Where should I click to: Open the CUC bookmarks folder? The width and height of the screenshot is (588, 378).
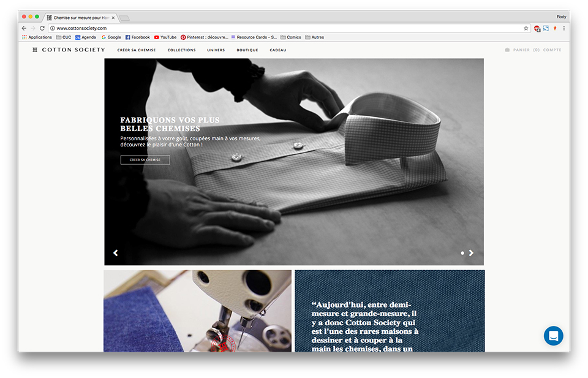(x=63, y=37)
